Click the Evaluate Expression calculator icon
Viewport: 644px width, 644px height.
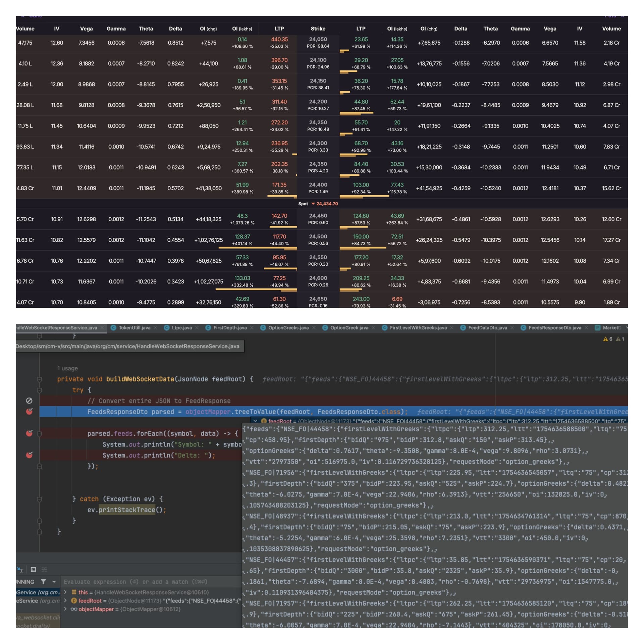[x=33, y=570]
